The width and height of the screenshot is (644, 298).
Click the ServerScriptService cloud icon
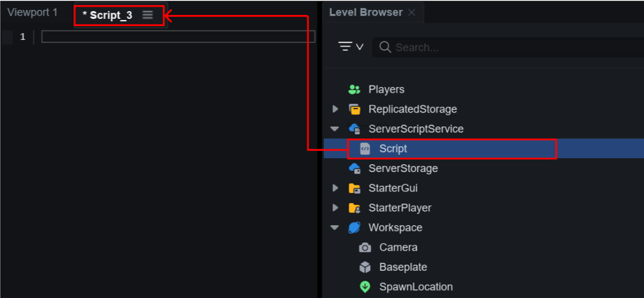(x=354, y=129)
